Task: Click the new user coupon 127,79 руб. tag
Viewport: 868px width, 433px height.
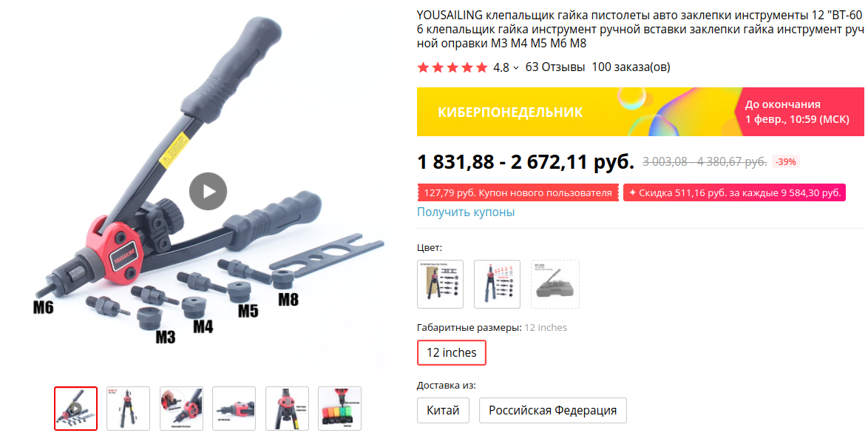Action: click(518, 193)
